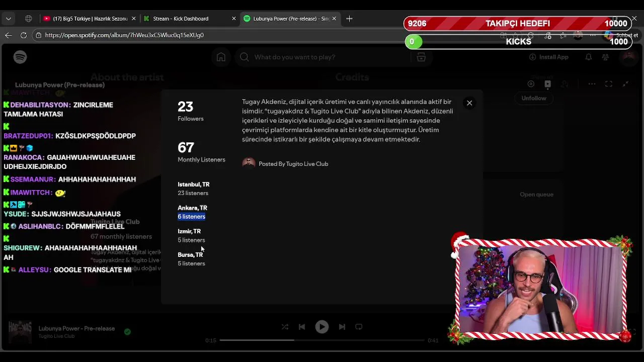Click the 0:41 track duration label
The image size is (644, 362).
coord(433,340)
